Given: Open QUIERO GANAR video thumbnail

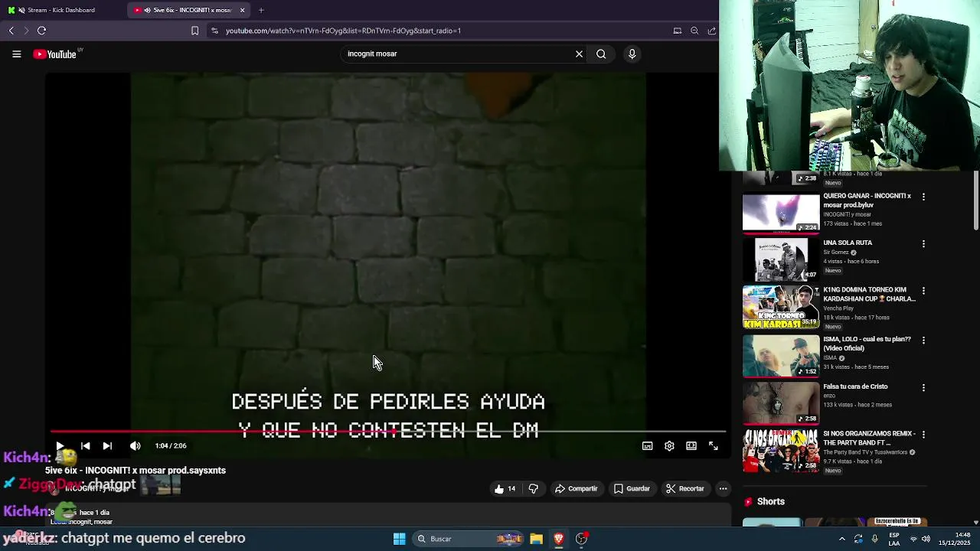Looking at the screenshot, I should tap(781, 213).
